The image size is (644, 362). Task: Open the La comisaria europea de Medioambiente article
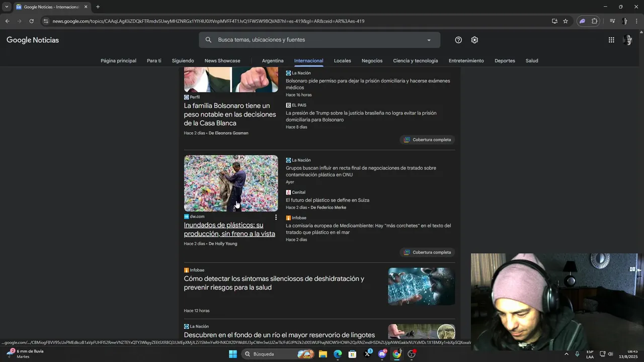point(368,229)
